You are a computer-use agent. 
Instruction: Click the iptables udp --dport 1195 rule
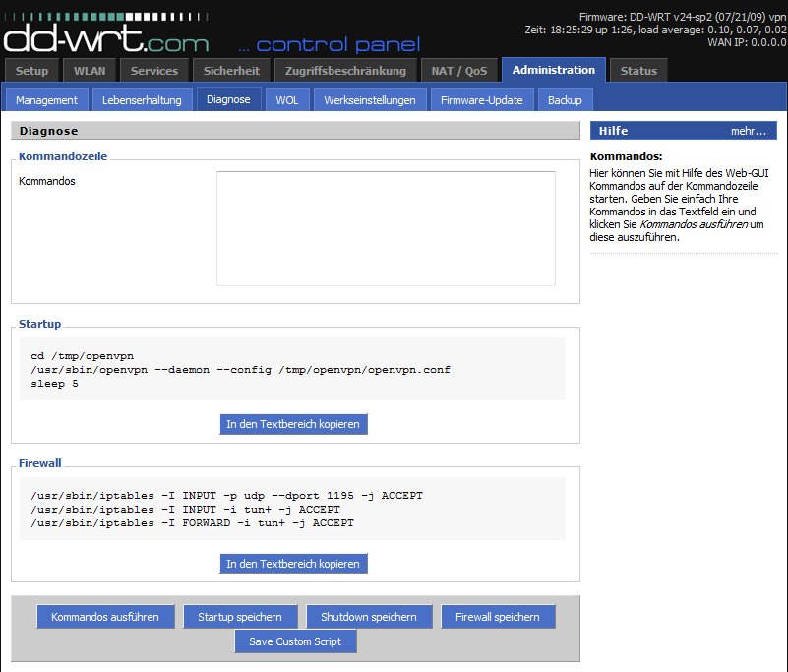coord(226,496)
